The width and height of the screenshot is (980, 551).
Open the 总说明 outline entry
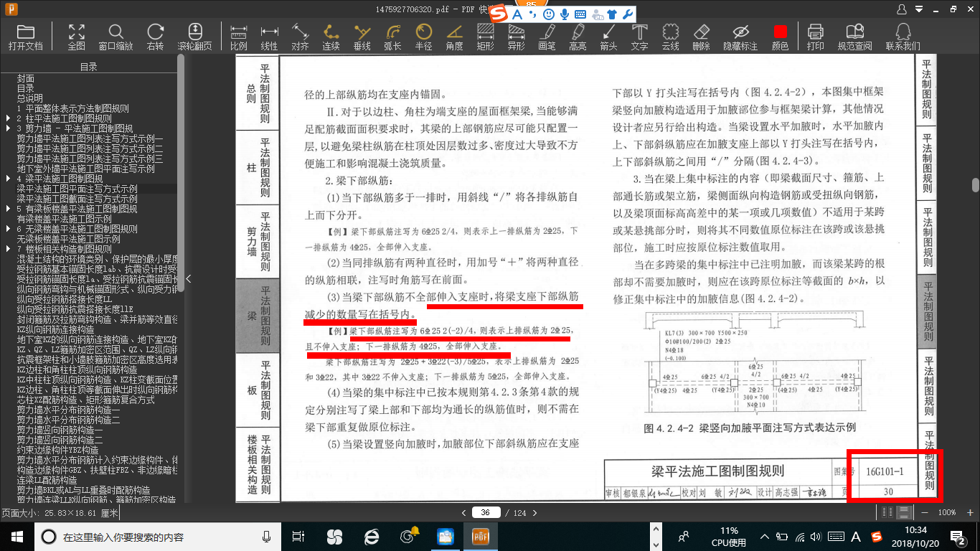click(x=30, y=98)
